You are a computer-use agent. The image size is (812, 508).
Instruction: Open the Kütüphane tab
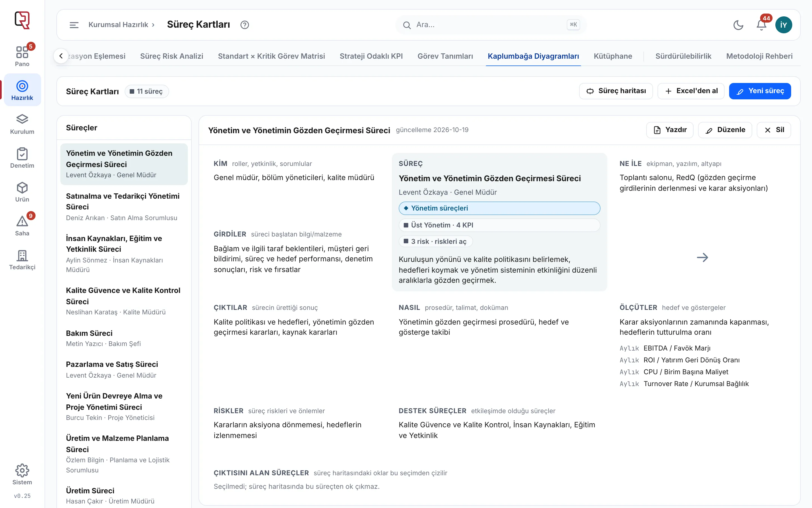coord(613,56)
